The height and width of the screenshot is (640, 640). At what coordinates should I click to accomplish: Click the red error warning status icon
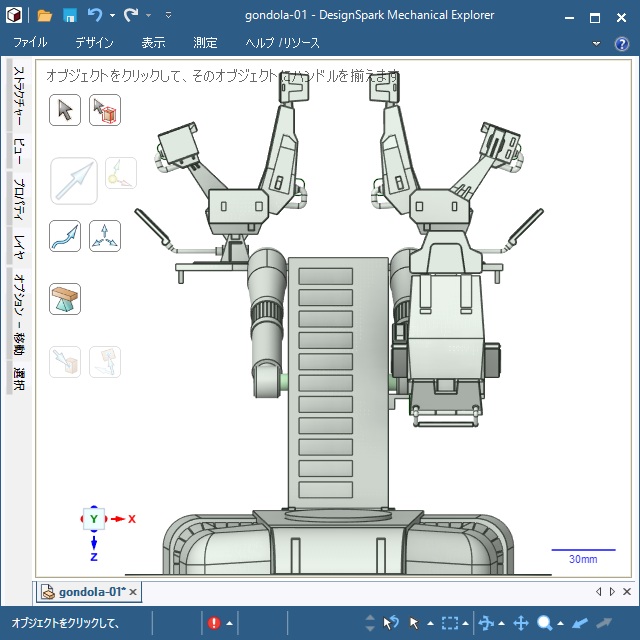214,623
